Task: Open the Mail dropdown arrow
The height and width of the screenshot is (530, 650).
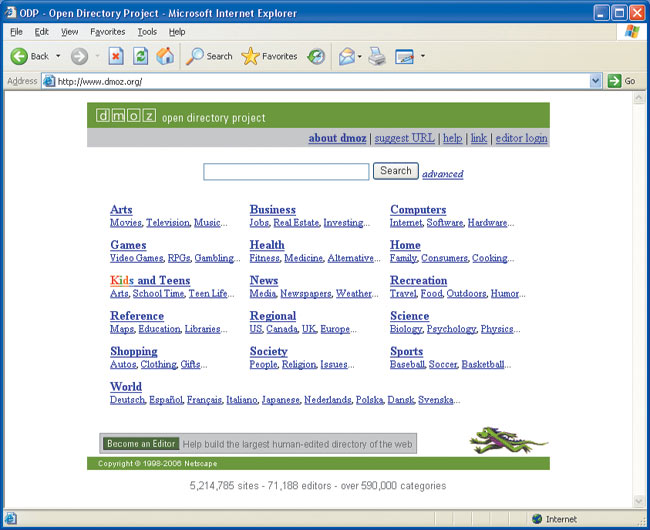Action: click(359, 56)
